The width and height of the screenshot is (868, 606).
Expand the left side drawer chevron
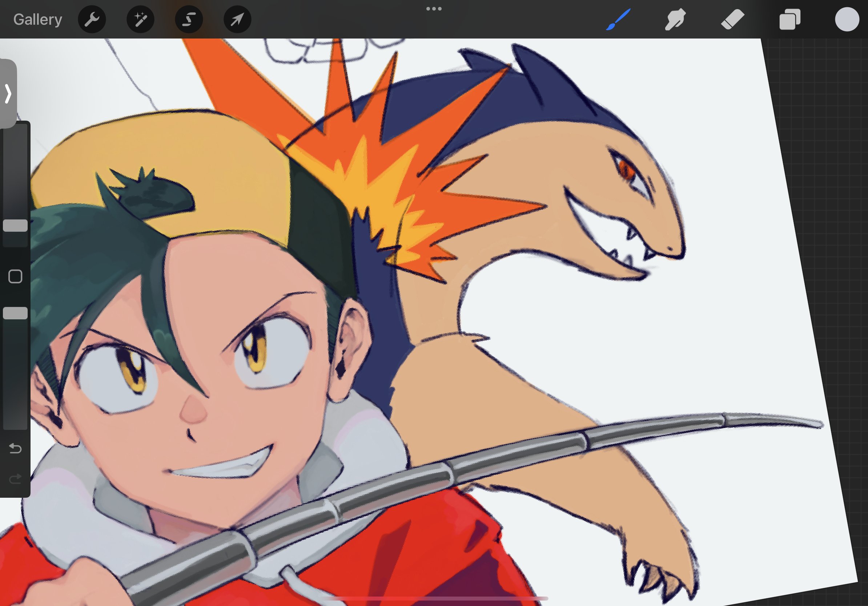pos(8,93)
